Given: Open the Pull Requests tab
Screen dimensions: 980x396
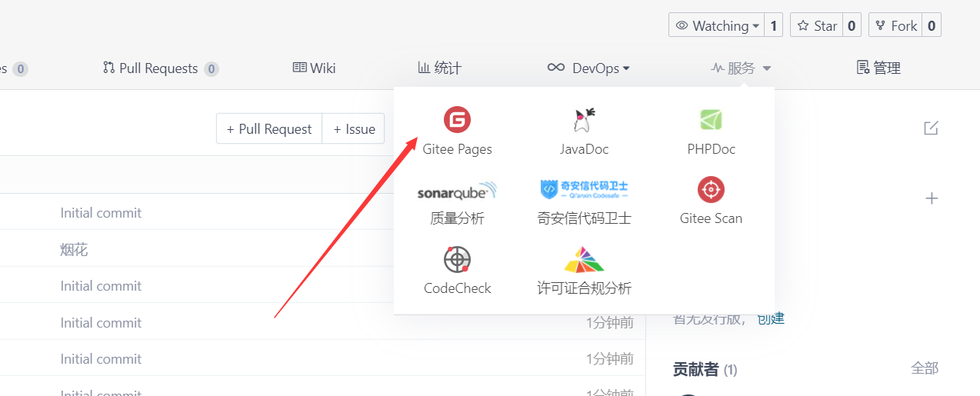Looking at the screenshot, I should click(161, 68).
